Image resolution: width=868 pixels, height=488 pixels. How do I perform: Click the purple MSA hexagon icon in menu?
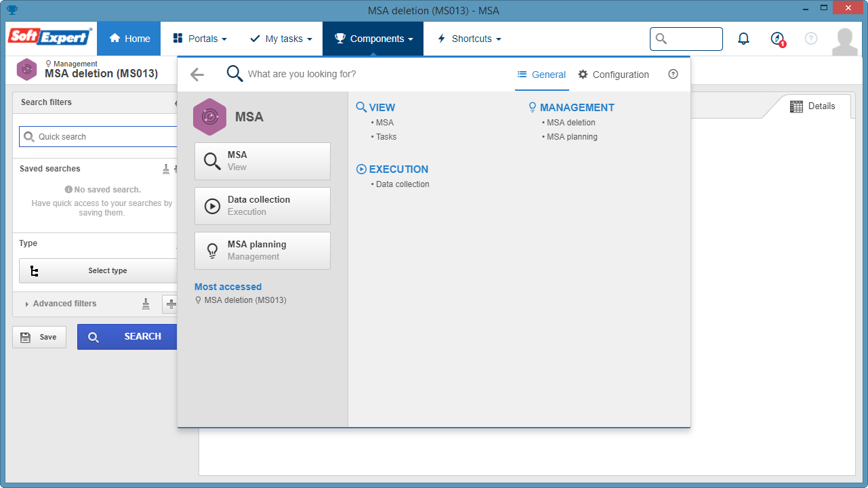pos(209,117)
